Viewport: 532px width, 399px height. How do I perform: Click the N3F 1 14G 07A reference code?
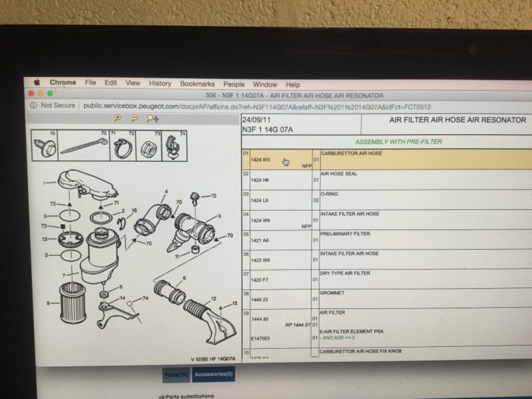click(x=268, y=130)
